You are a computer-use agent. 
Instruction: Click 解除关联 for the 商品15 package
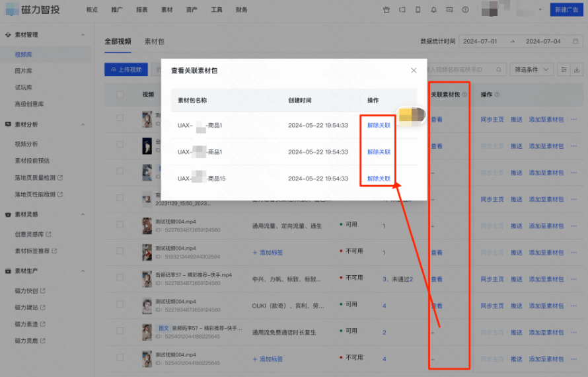point(379,179)
